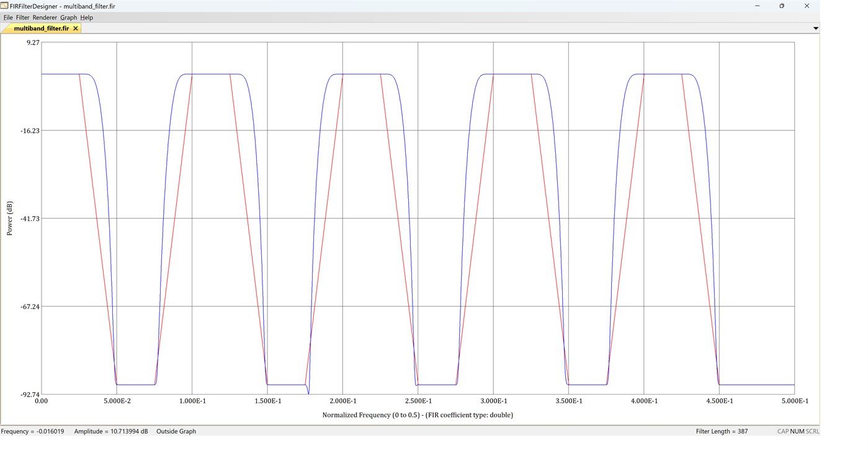The width and height of the screenshot is (868, 461).
Task: Click the window title text in title bar
Action: tap(63, 6)
